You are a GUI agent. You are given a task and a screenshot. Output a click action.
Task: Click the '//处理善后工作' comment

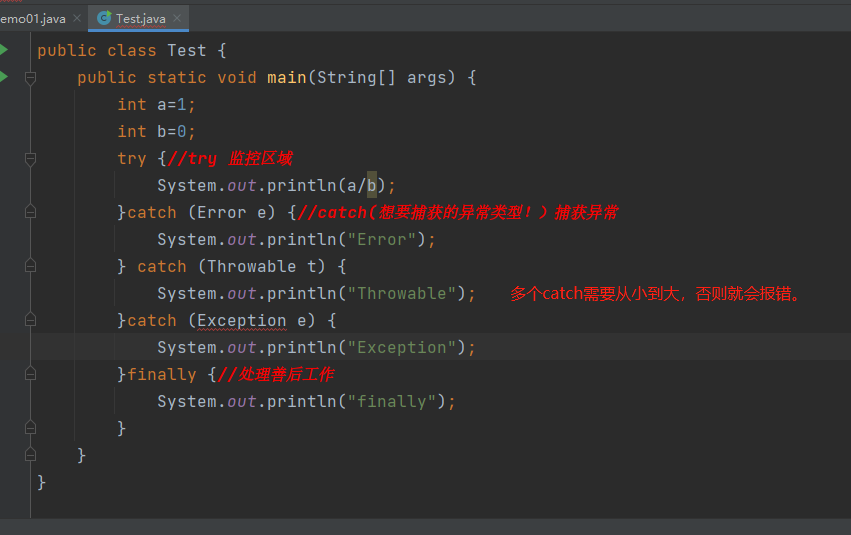coord(276,374)
